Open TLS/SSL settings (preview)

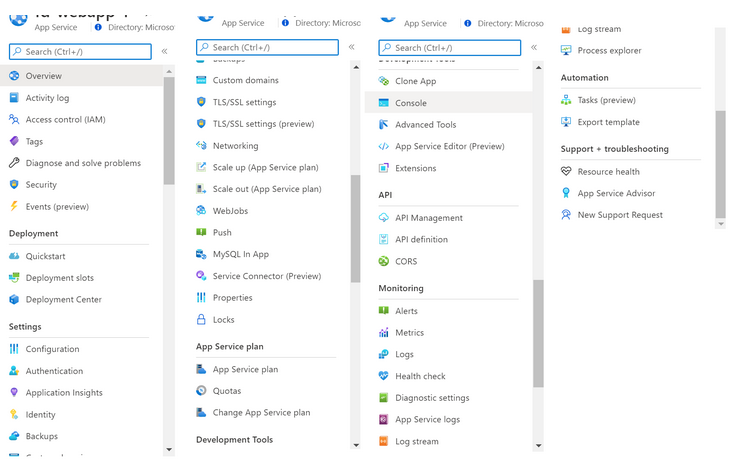[x=263, y=124]
